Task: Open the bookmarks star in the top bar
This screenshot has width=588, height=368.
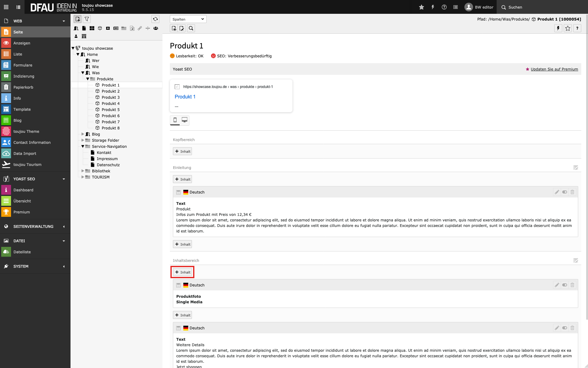Action: [x=422, y=7]
